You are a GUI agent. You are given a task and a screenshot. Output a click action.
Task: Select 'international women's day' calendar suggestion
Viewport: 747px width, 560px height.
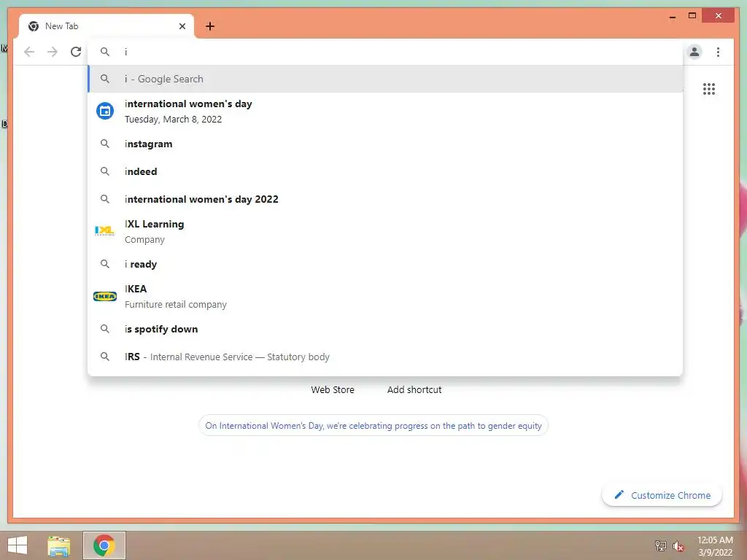(x=385, y=112)
